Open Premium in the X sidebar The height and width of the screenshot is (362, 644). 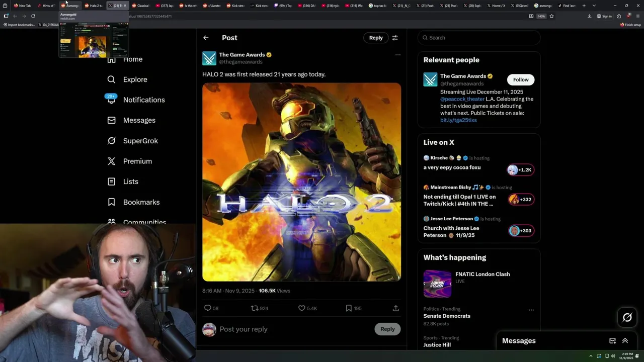point(129,161)
